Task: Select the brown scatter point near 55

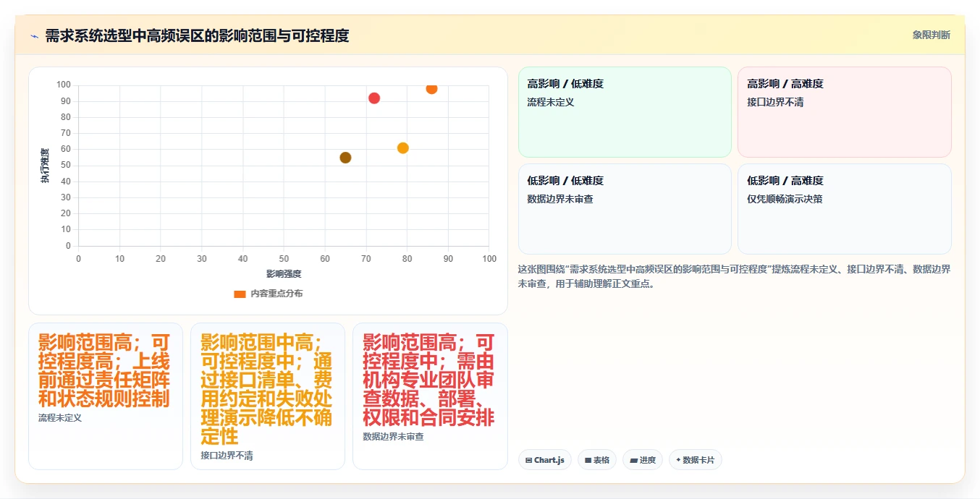Action: (345, 158)
